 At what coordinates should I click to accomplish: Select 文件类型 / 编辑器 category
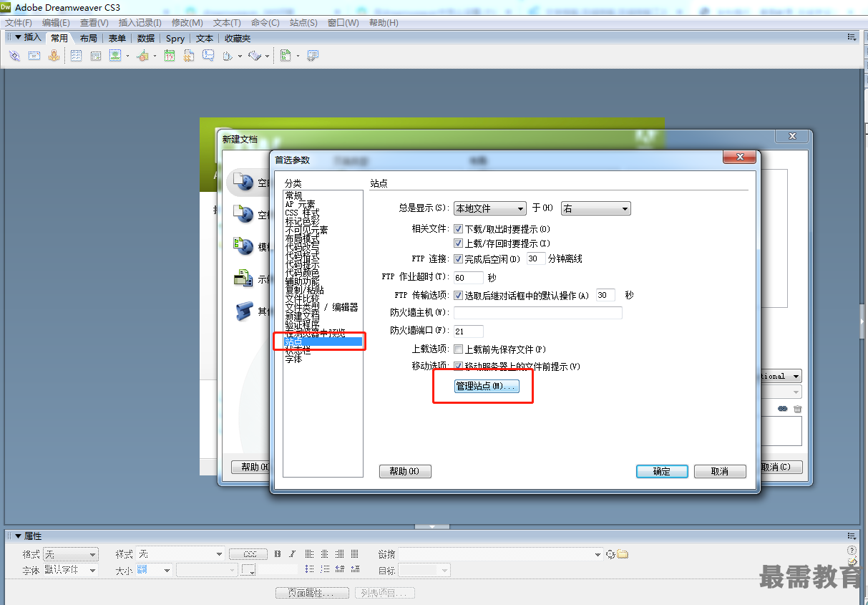point(321,307)
